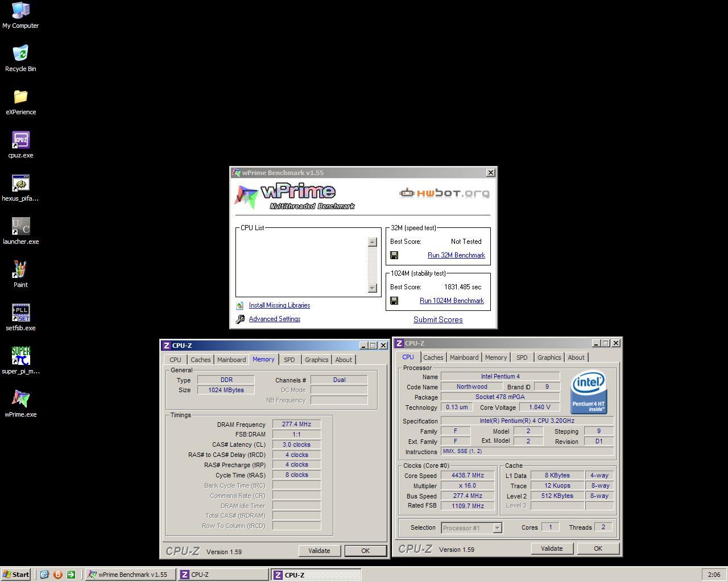Switch to Mainboard tab in left CPU-Z window
The height and width of the screenshot is (582, 728).
click(x=231, y=360)
